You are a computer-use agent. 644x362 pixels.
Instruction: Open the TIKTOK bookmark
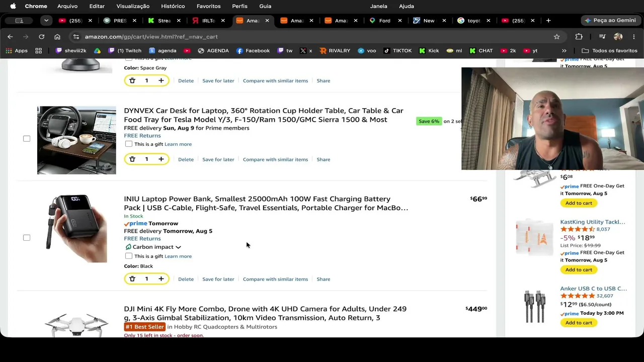(397, 51)
